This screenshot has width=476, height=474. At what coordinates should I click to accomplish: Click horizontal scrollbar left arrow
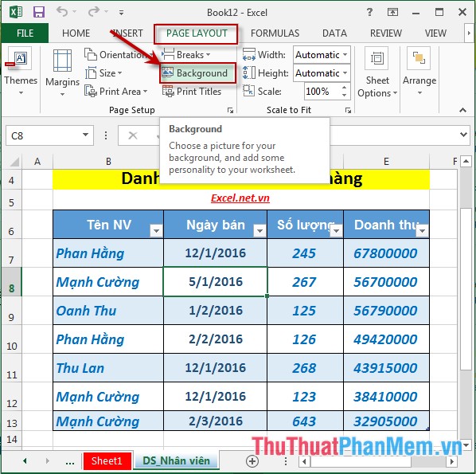[x=304, y=461]
